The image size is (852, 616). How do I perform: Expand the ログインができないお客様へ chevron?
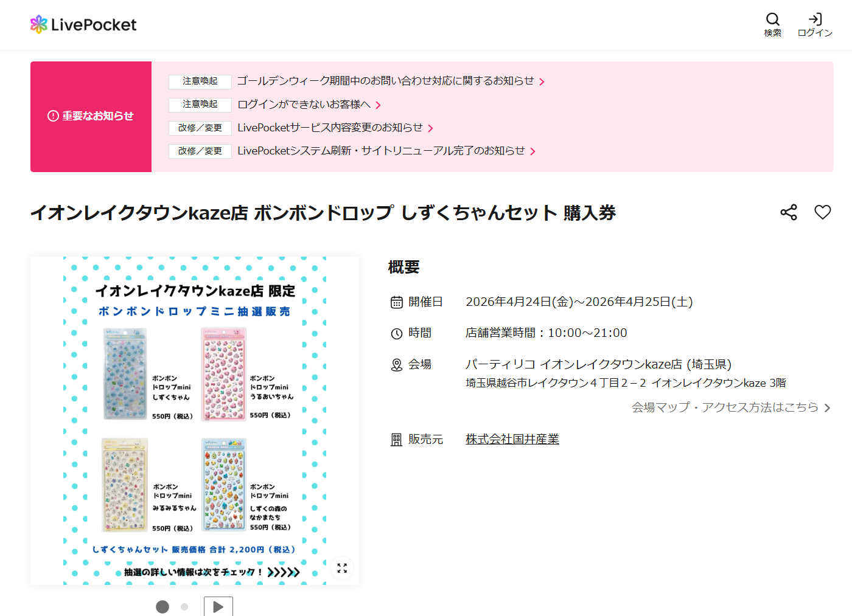click(x=379, y=105)
